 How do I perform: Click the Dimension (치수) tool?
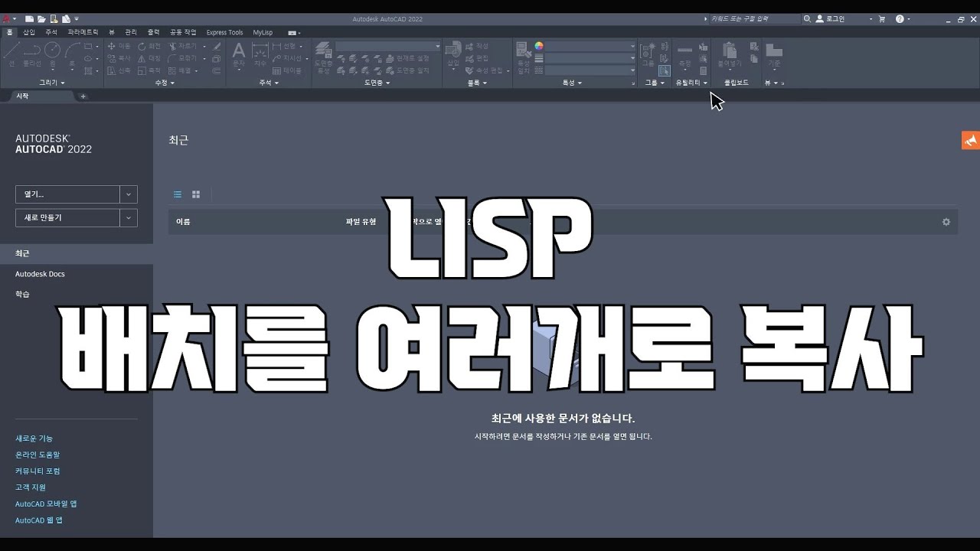[260, 56]
